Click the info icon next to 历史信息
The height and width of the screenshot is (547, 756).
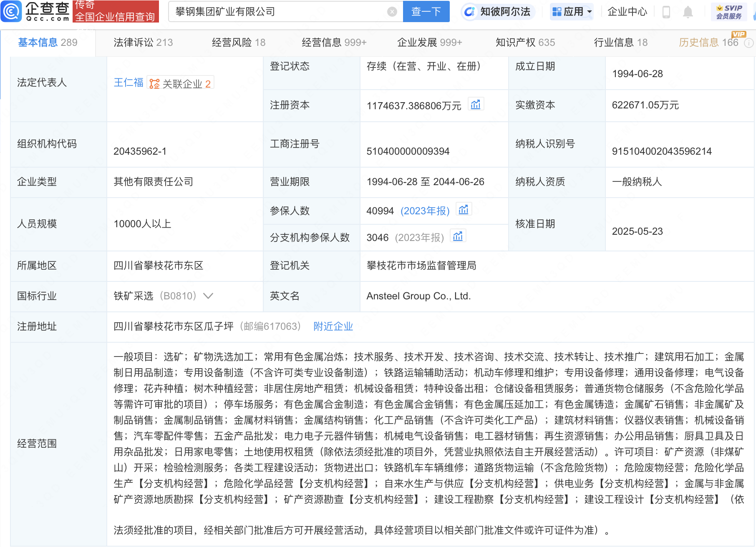tap(749, 43)
